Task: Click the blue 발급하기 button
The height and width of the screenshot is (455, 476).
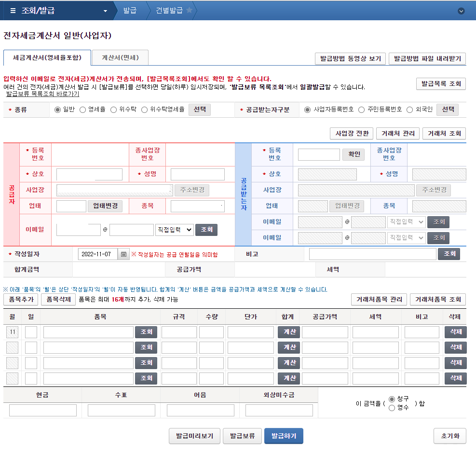Action: (284, 436)
